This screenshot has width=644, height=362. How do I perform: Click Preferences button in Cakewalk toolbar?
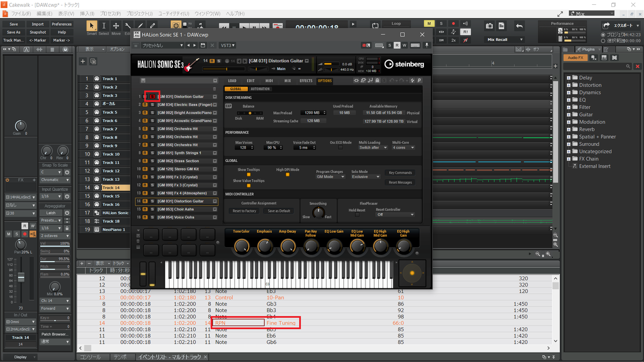click(x=62, y=24)
